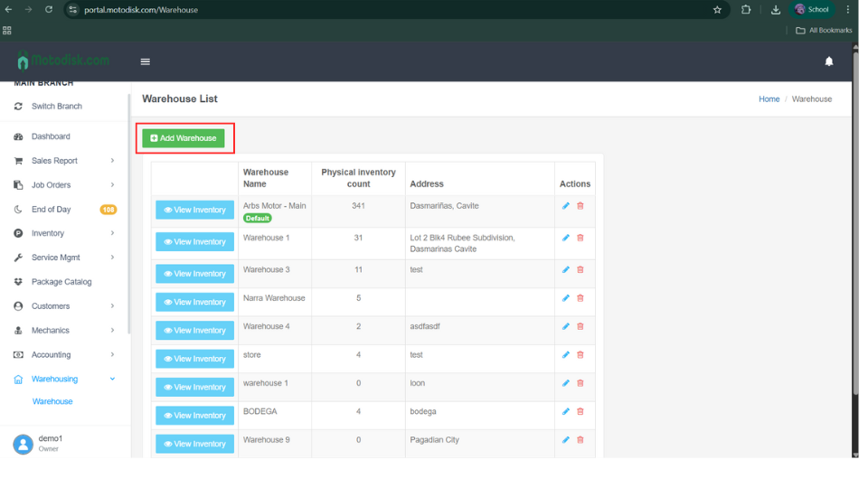Screen dimensions: 868x488
Task: Bookmark this page using the star icon
Action: point(717,10)
